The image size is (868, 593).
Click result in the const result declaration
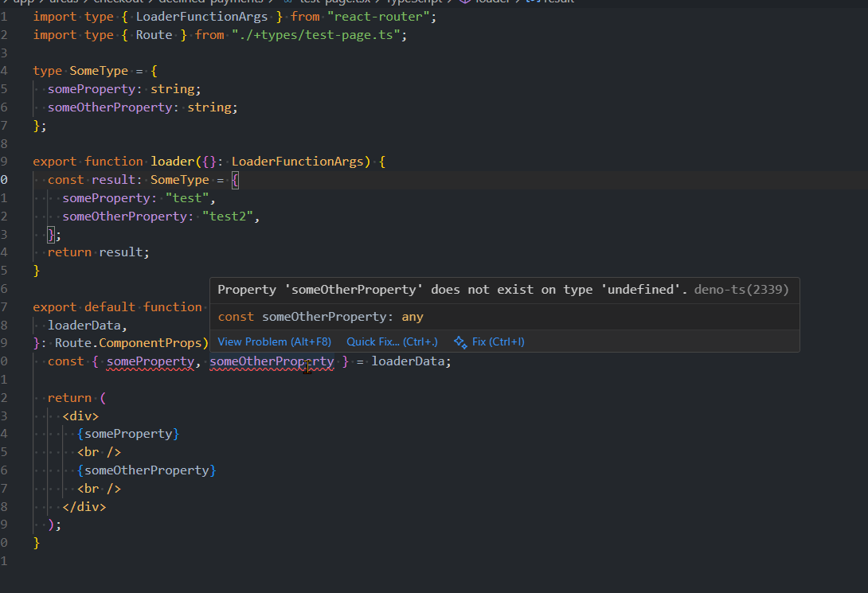pyautogui.click(x=114, y=180)
